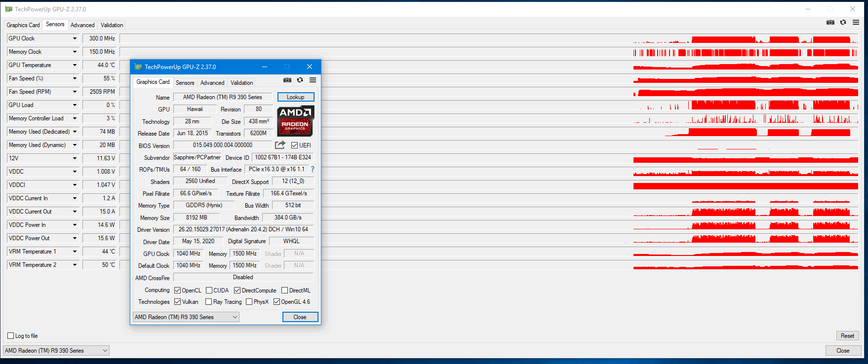This screenshot has height=364, width=868.
Task: Click the Bus Interface question mark
Action: pos(313,169)
